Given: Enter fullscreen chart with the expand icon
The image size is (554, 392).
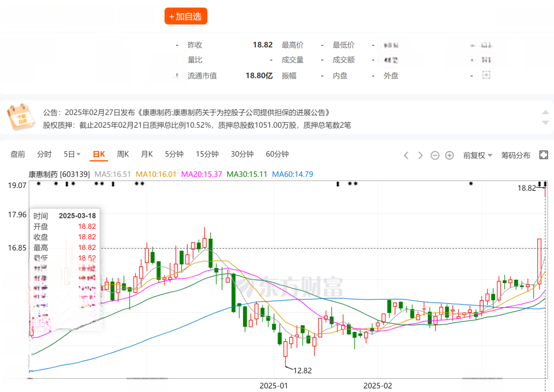Looking at the screenshot, I should (543, 155).
